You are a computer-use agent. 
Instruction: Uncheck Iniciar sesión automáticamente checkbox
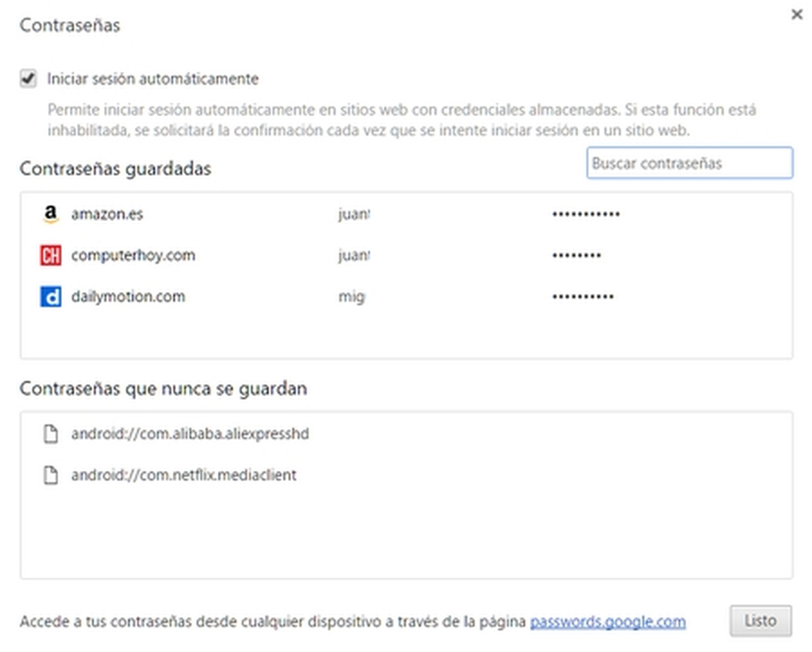[28, 79]
